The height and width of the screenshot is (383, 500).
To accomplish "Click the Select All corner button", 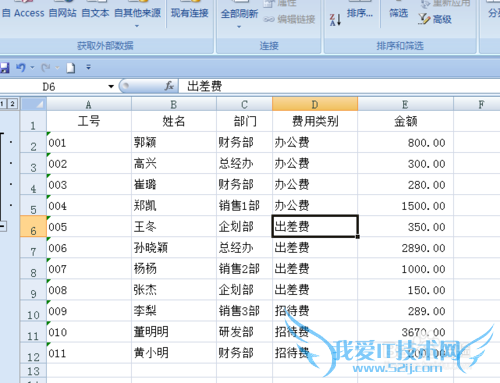I will [x=33, y=104].
